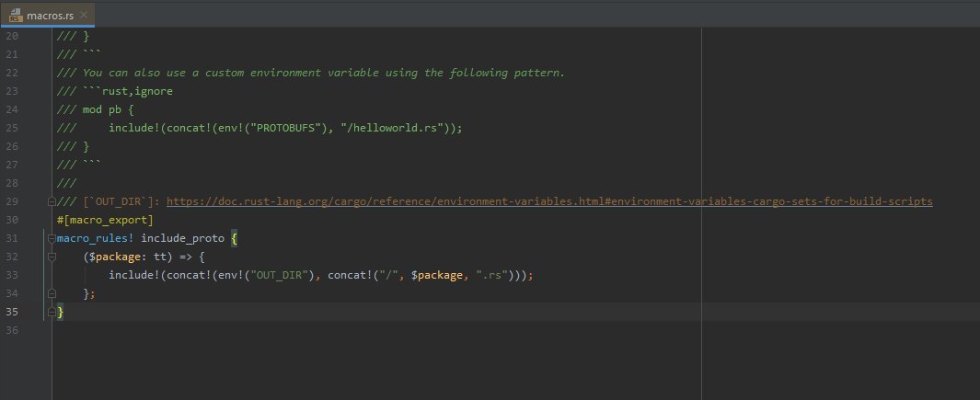Click the opening yellow brace on line 31
The height and width of the screenshot is (400, 980).
point(235,238)
